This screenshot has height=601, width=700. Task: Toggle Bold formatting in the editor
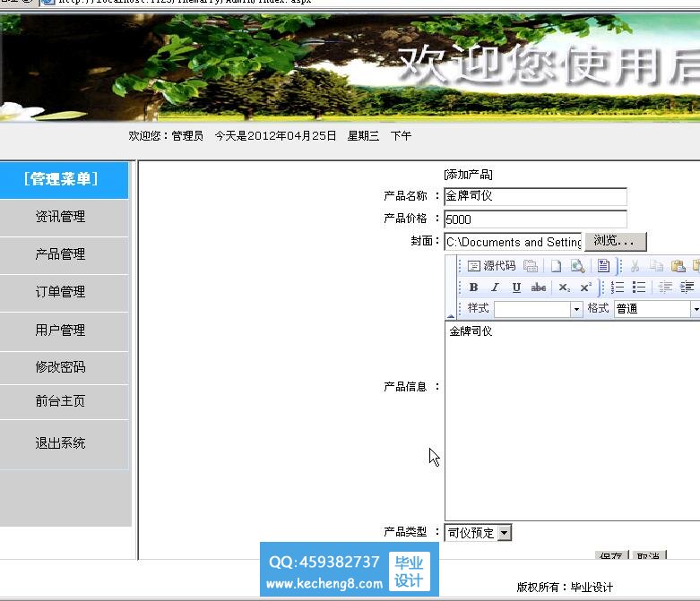tap(473, 288)
